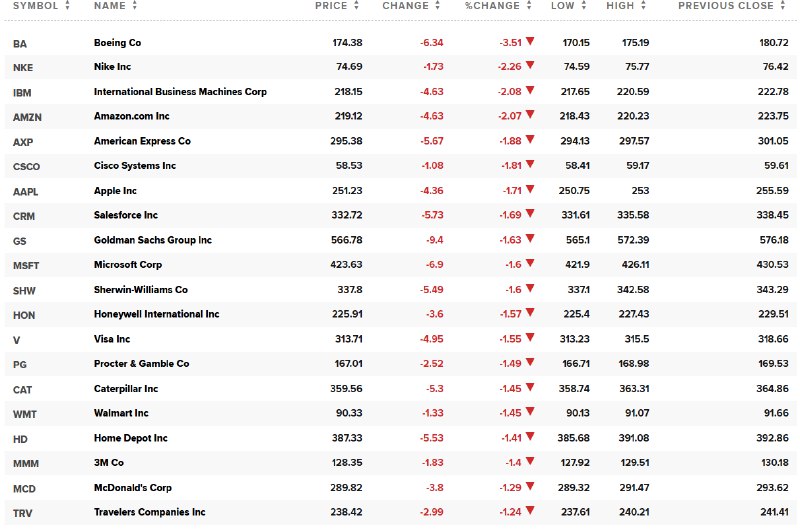
Task: Open the Amazon.com Inc link
Action: pyautogui.click(x=132, y=116)
